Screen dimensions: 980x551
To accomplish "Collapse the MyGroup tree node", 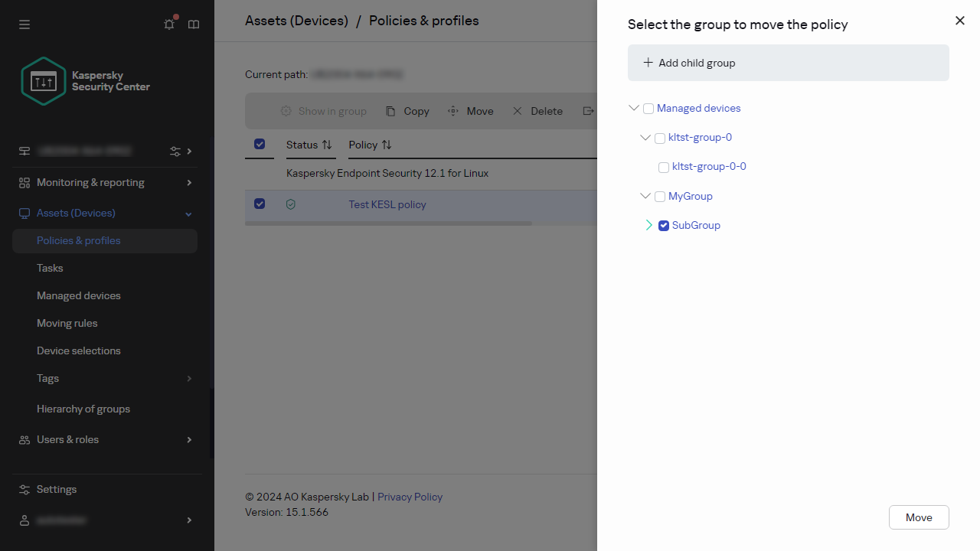I will (x=645, y=197).
